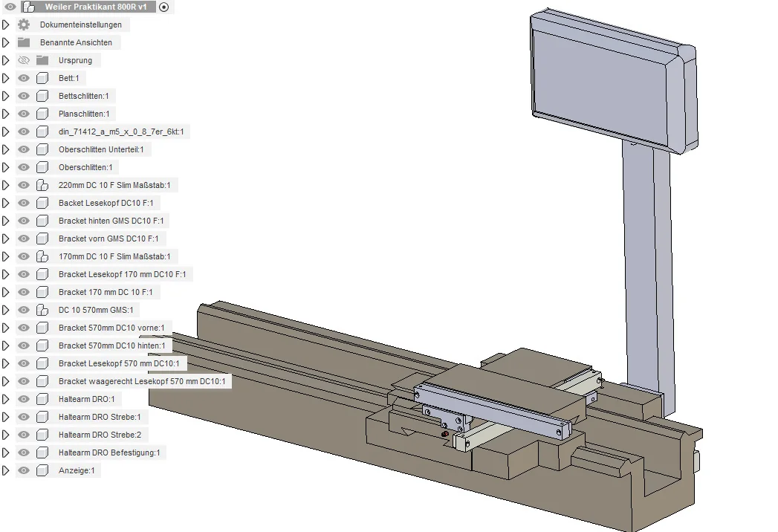Click the small red grease nipple in the model
Viewport: 778px width, 532px height.
(445, 434)
